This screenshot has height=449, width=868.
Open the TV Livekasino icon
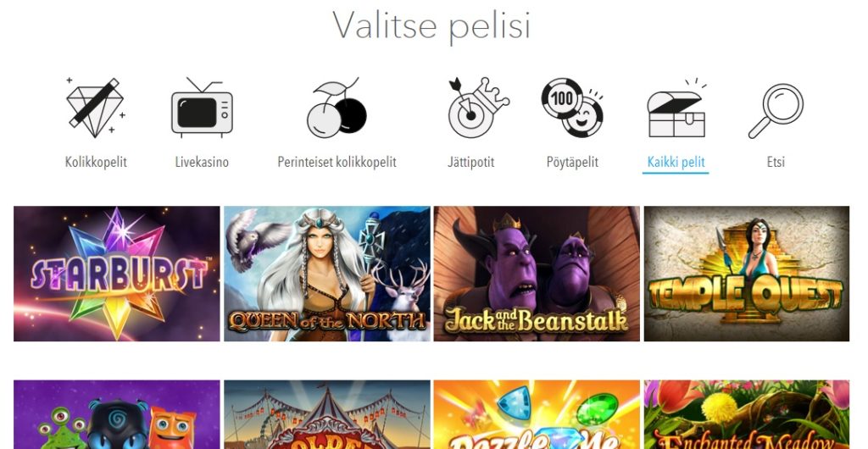click(x=202, y=108)
